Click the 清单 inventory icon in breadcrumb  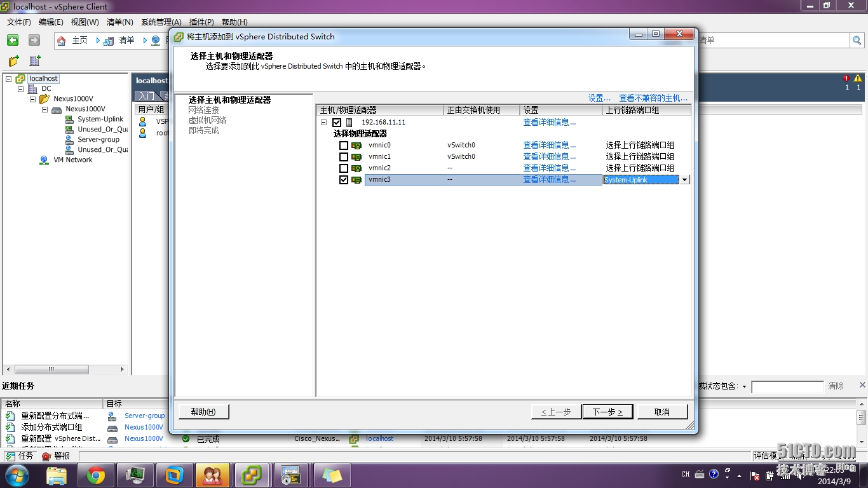108,41
